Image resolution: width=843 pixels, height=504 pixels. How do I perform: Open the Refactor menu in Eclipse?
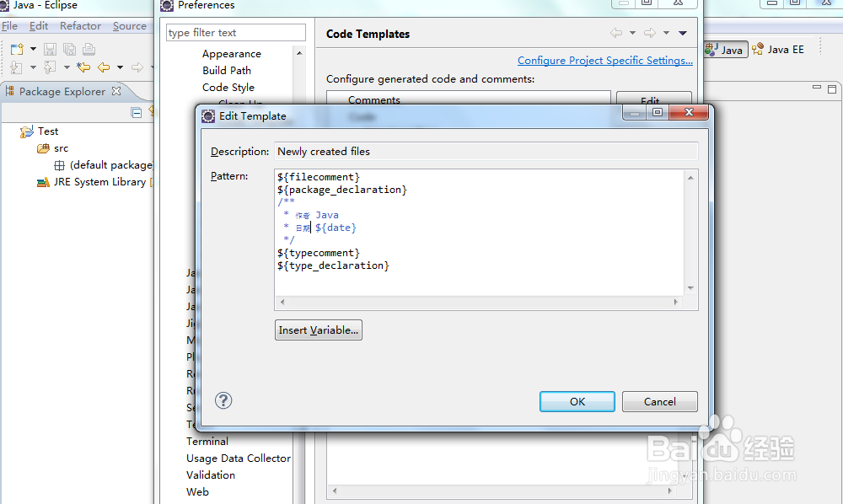[81, 26]
